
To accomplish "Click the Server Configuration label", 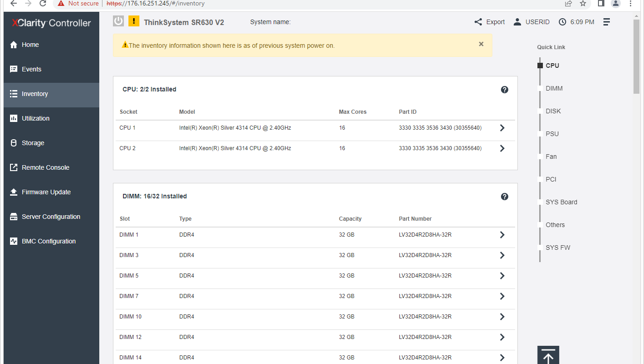I will (51, 217).
